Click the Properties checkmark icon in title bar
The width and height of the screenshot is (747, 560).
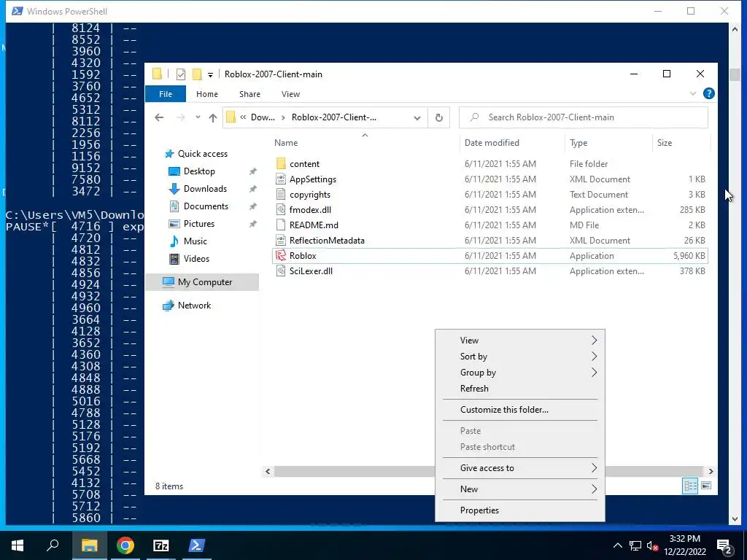(181, 74)
